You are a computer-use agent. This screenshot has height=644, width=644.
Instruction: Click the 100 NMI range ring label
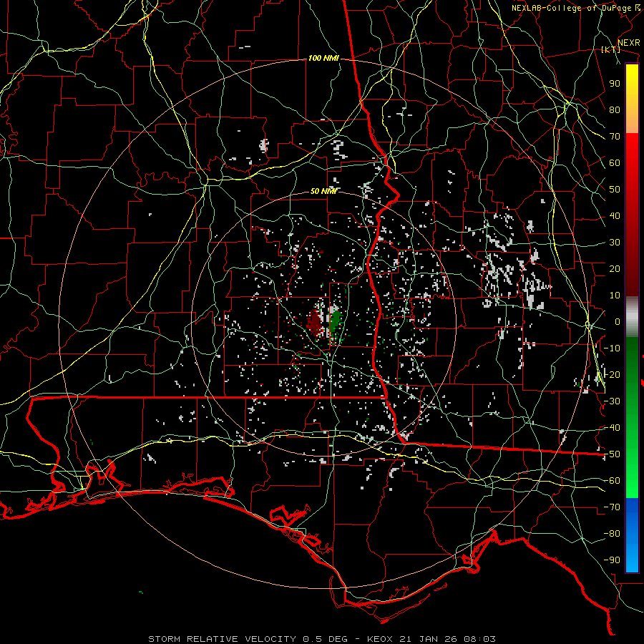tap(323, 59)
